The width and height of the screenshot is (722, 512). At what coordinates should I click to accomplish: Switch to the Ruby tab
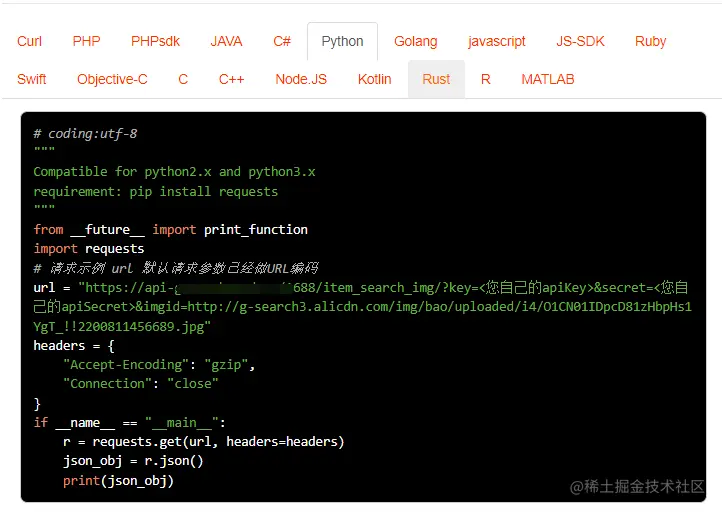(x=650, y=41)
